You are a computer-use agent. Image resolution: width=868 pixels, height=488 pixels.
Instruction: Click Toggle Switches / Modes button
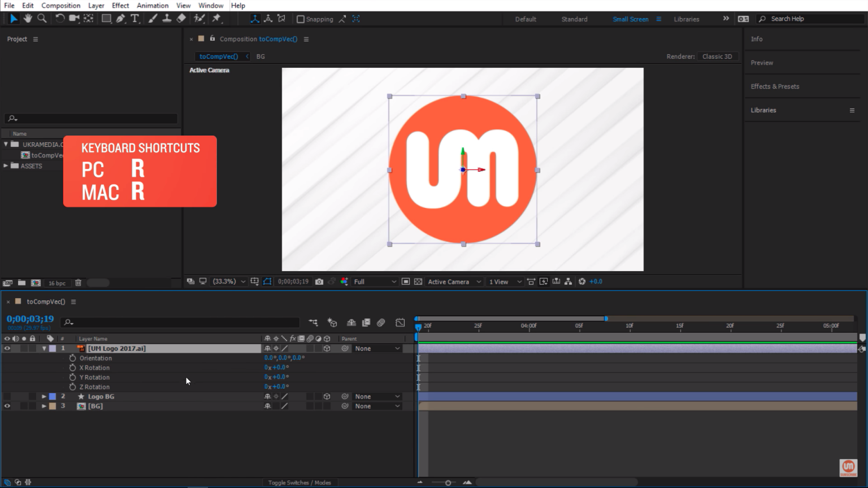click(300, 482)
